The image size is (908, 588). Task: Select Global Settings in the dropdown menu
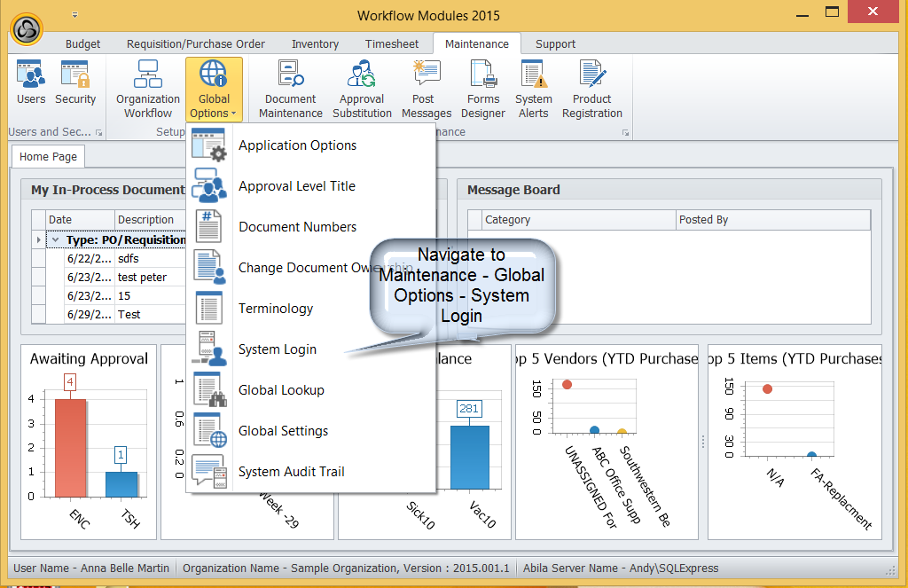pyautogui.click(x=283, y=431)
